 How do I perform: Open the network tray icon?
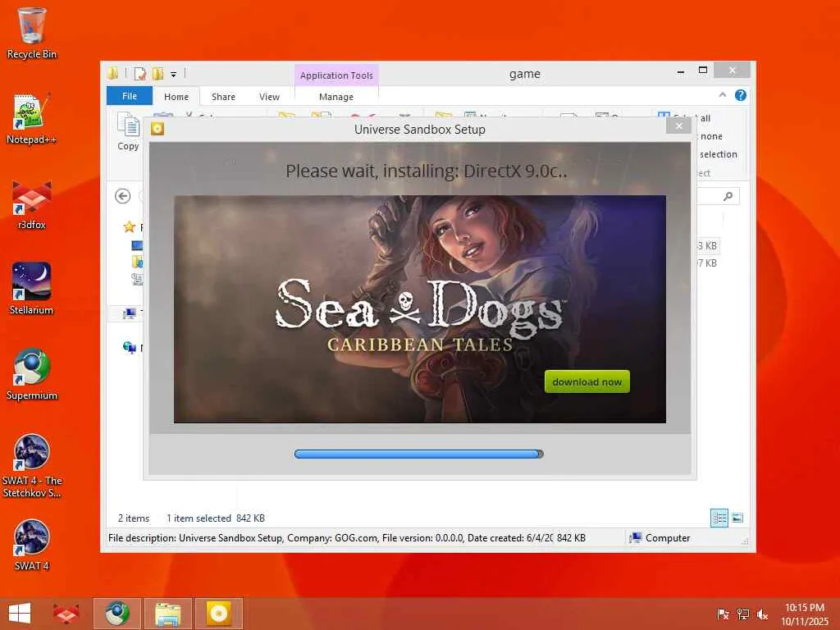(x=742, y=614)
